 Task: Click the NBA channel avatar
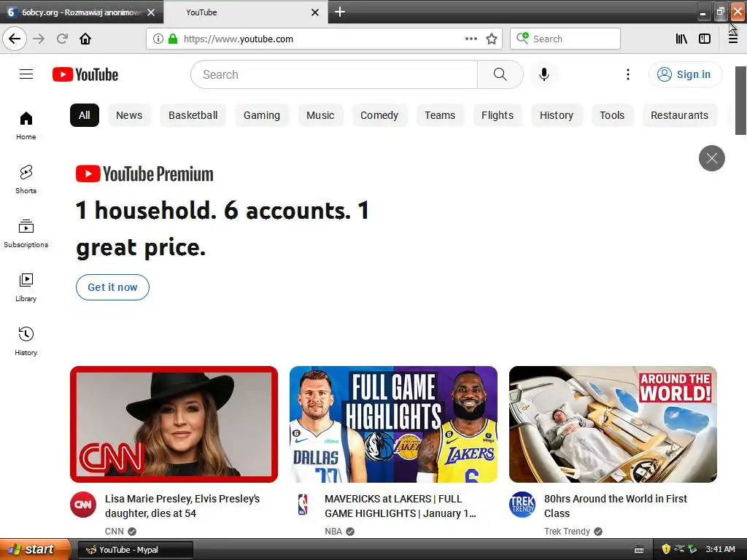(303, 505)
